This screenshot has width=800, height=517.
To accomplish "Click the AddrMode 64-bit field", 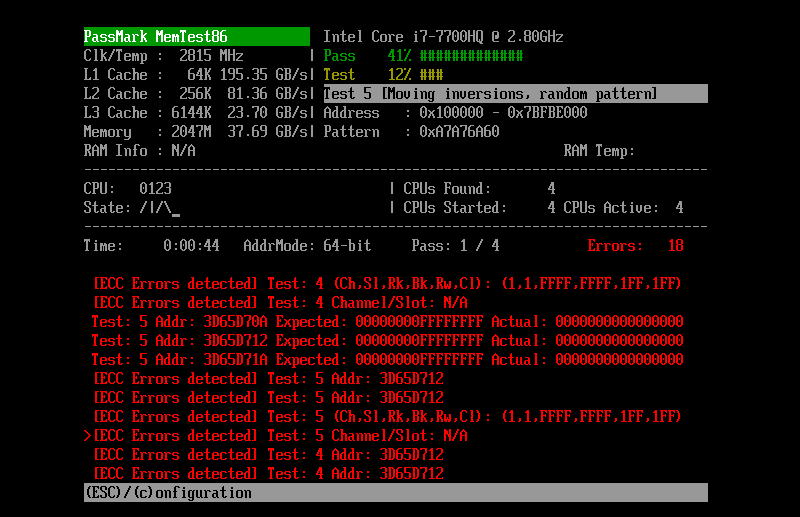I will 306,246.
